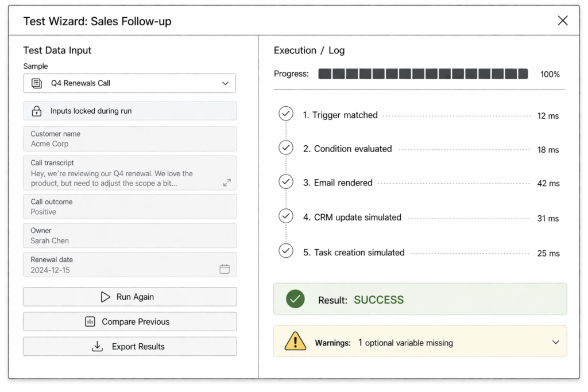Click the green success checkmark icon
This screenshot has height=392, width=588.
295,299
